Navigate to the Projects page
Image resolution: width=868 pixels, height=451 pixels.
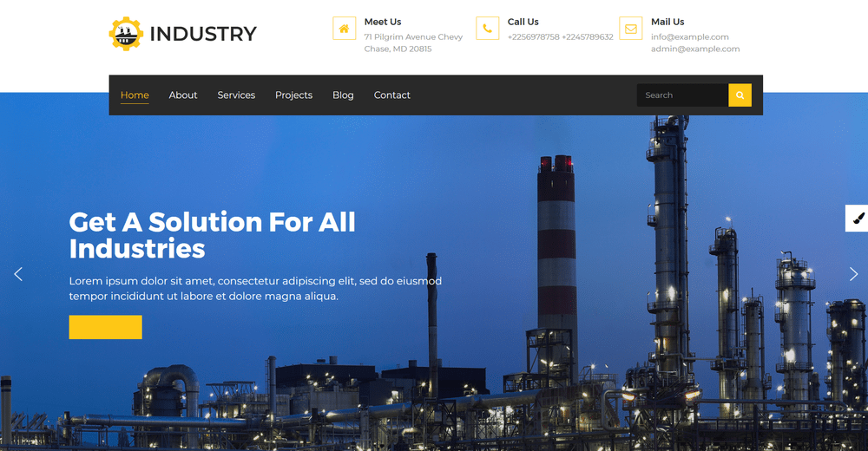294,95
